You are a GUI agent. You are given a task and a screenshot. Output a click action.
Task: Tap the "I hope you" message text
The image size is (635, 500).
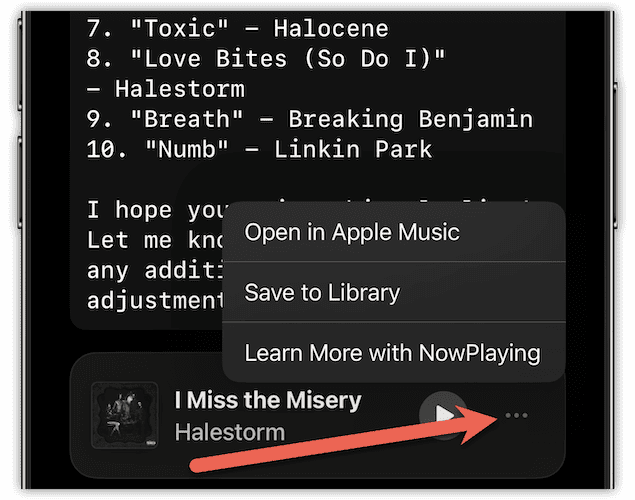pos(158,210)
